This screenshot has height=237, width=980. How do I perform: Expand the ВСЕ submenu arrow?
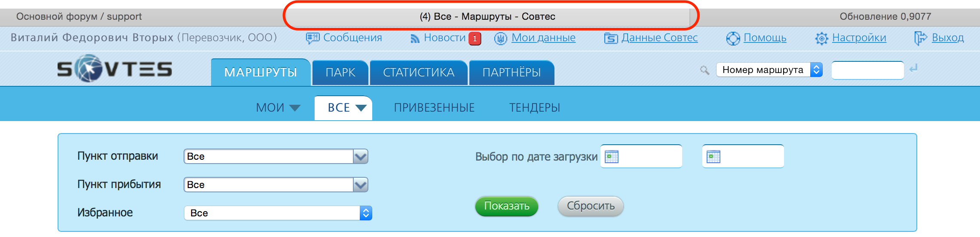pyautogui.click(x=361, y=108)
